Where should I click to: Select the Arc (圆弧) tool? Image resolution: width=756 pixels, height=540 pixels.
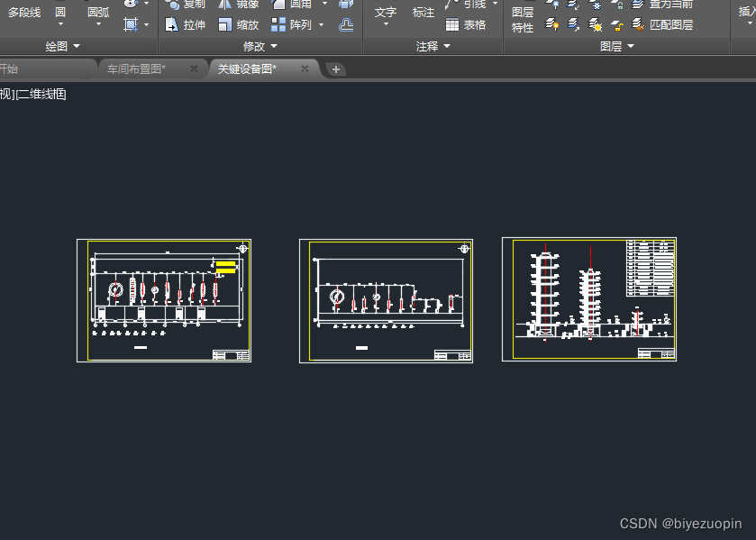[x=98, y=12]
